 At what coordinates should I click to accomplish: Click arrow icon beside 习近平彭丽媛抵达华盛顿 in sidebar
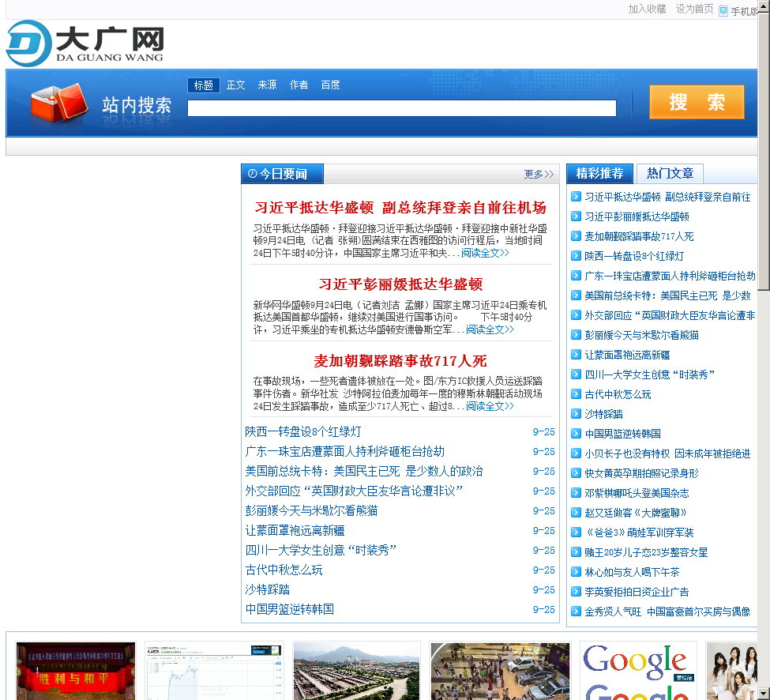point(576,216)
